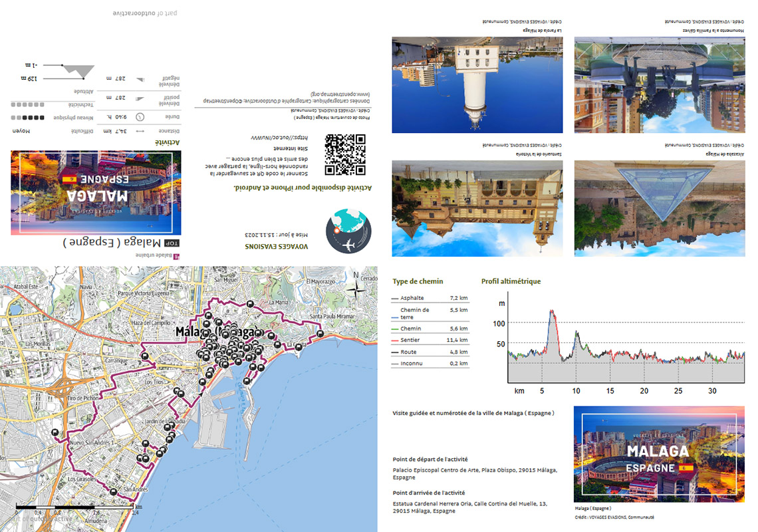758x532 pixels.
Task: Select the Route '4,8 km' value
Action: point(459,352)
